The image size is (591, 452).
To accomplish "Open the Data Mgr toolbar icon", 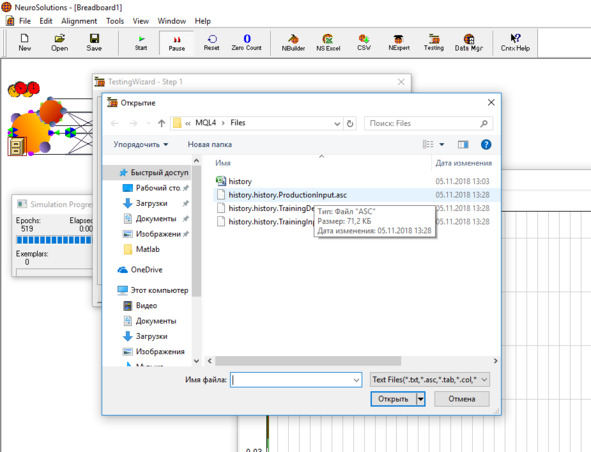I will (x=469, y=43).
